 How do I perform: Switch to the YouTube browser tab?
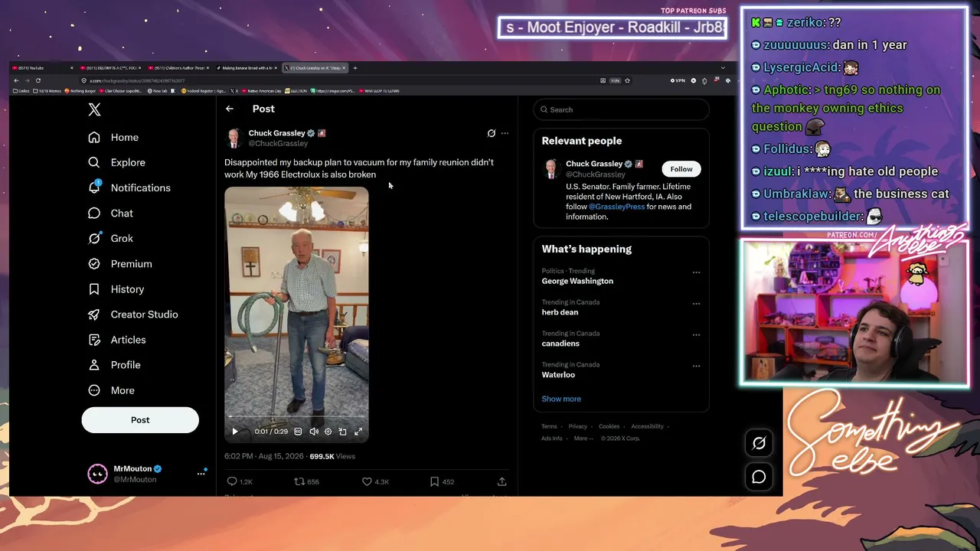[x=43, y=68]
